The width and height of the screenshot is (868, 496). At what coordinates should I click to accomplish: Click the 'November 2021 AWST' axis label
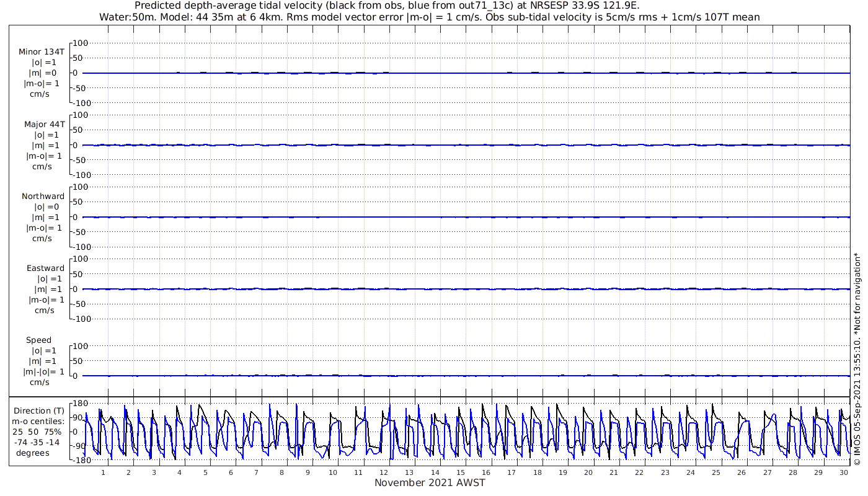430,483
